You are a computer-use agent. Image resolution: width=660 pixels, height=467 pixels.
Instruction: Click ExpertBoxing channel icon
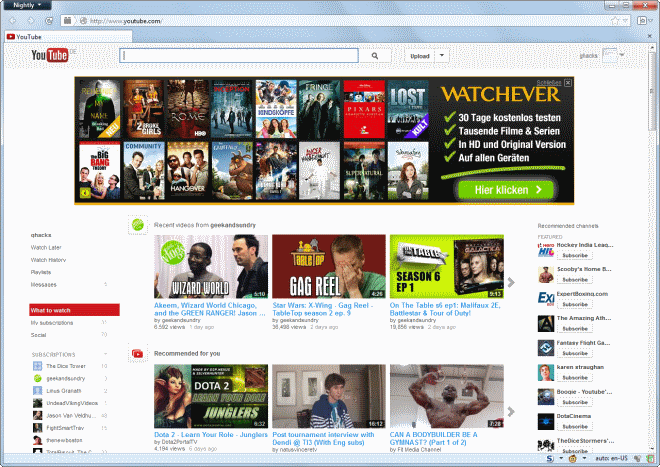tap(546, 299)
